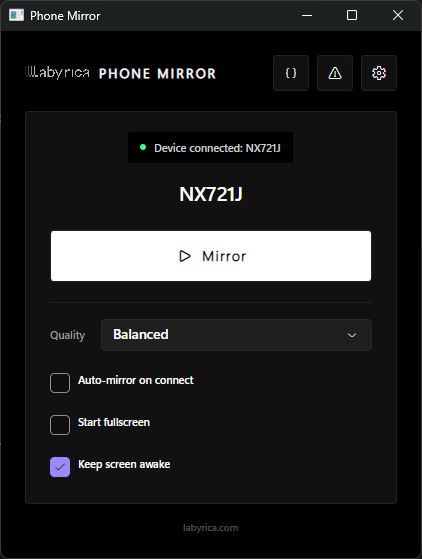Check the Start fullscreen option

click(60, 425)
